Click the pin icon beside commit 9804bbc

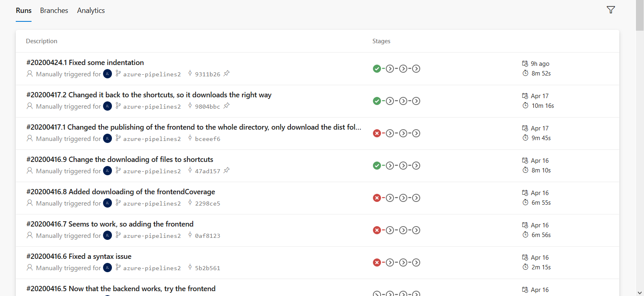tap(227, 106)
